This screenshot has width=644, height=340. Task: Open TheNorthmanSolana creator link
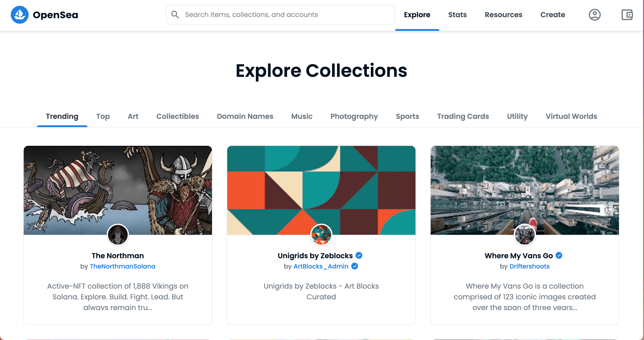click(123, 266)
